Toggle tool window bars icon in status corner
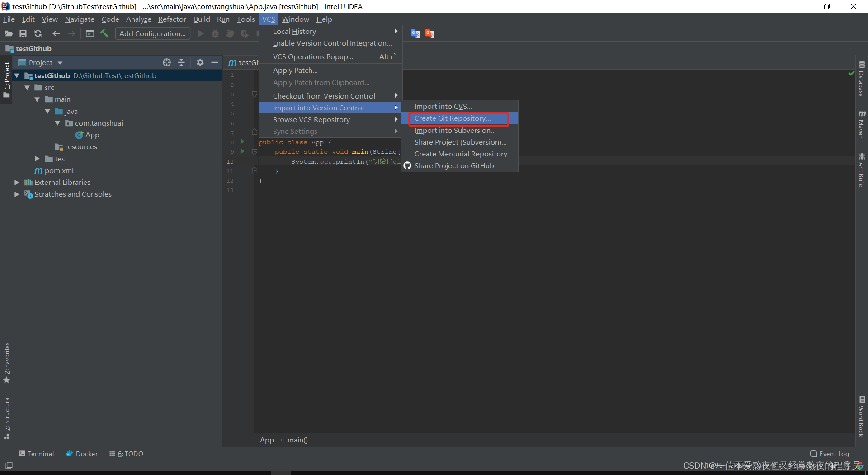868x475 pixels. click(x=9, y=465)
